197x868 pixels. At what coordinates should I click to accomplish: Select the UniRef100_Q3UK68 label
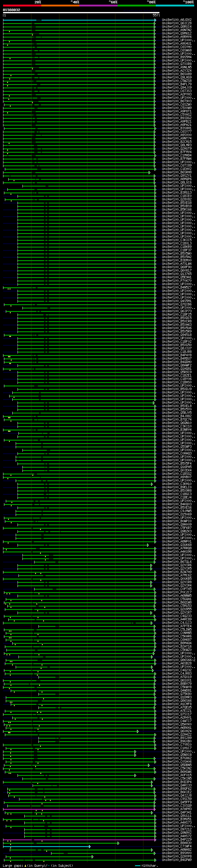pyautogui.click(x=177, y=544)
